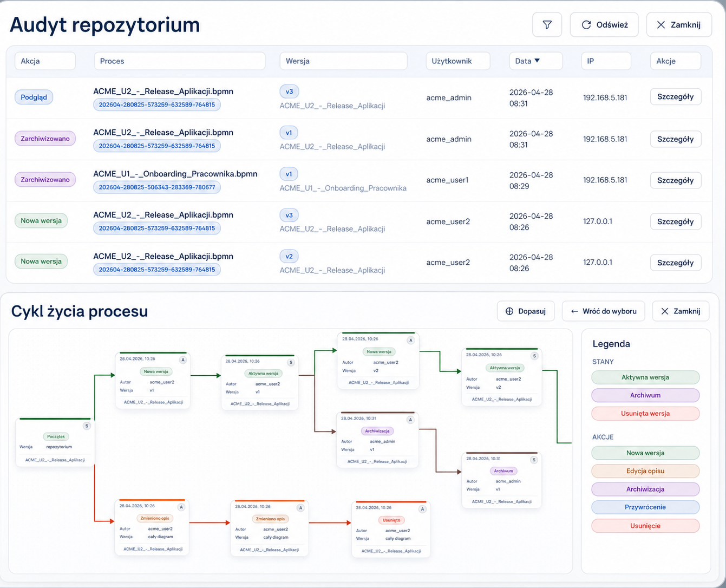Focus the Wersja column filter field
The image size is (726, 588).
click(x=343, y=61)
